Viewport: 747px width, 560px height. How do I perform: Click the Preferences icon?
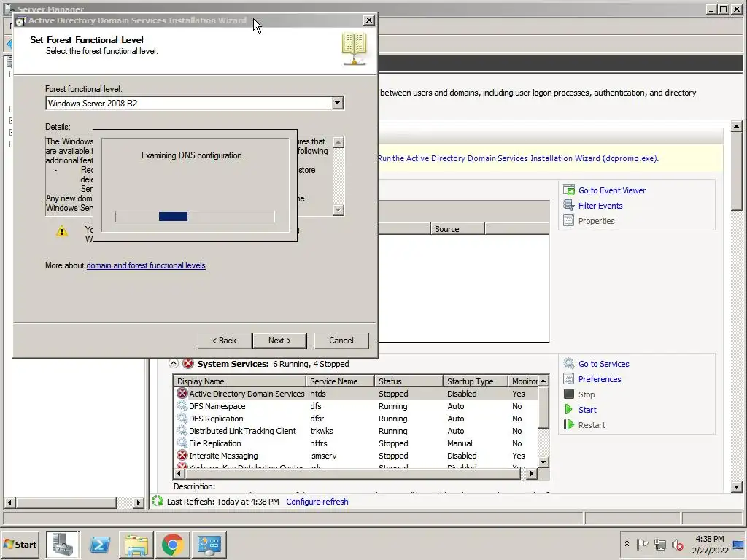(569, 378)
